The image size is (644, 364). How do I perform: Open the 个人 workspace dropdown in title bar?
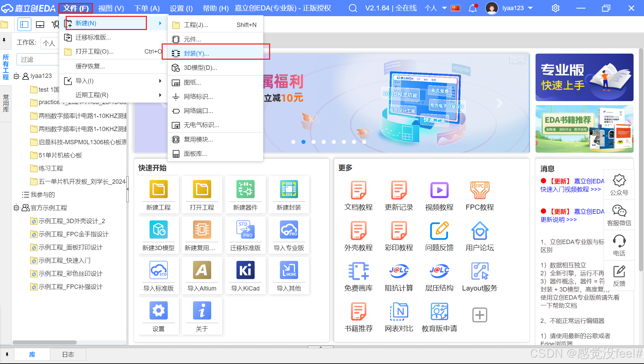point(436,8)
